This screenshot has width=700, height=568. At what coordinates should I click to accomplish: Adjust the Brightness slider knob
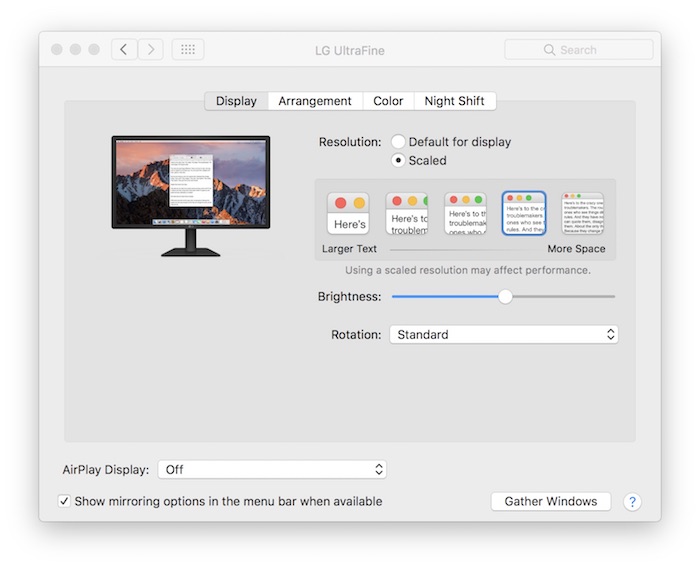(505, 297)
